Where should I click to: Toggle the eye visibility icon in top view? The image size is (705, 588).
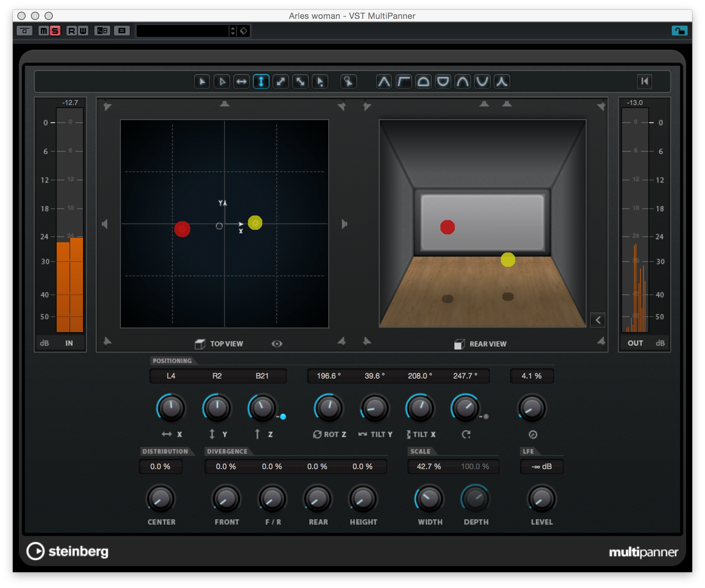[277, 344]
